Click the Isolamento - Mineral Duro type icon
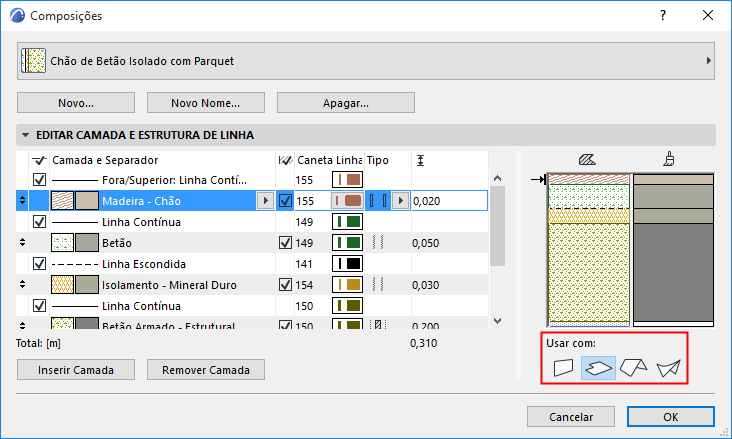Screen dimensions: 732x439 pyautogui.click(x=378, y=284)
